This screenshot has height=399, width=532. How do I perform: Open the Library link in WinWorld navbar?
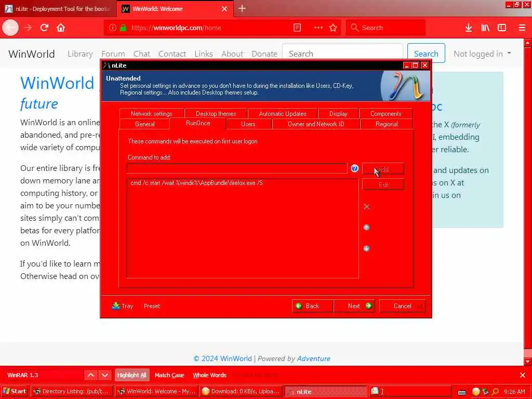(x=80, y=54)
